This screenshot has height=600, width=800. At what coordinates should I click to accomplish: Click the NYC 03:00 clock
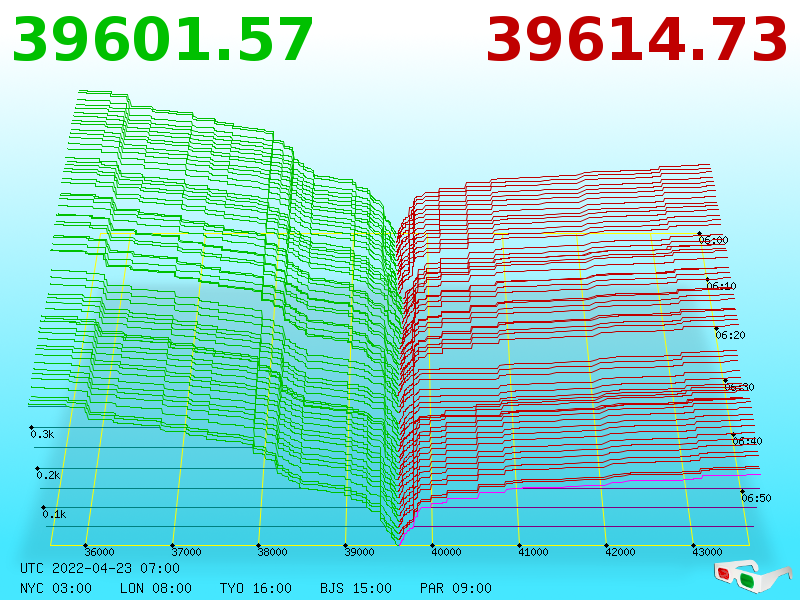[x=56, y=588]
